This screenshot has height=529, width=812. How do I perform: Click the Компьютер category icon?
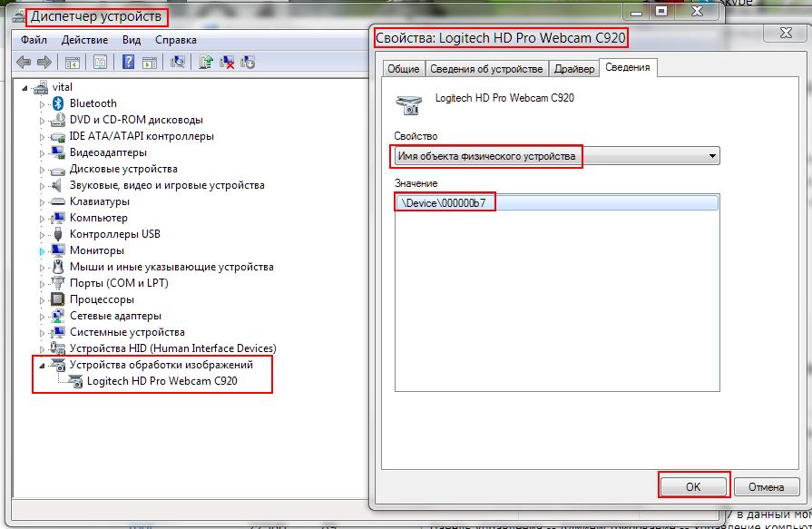point(57,218)
